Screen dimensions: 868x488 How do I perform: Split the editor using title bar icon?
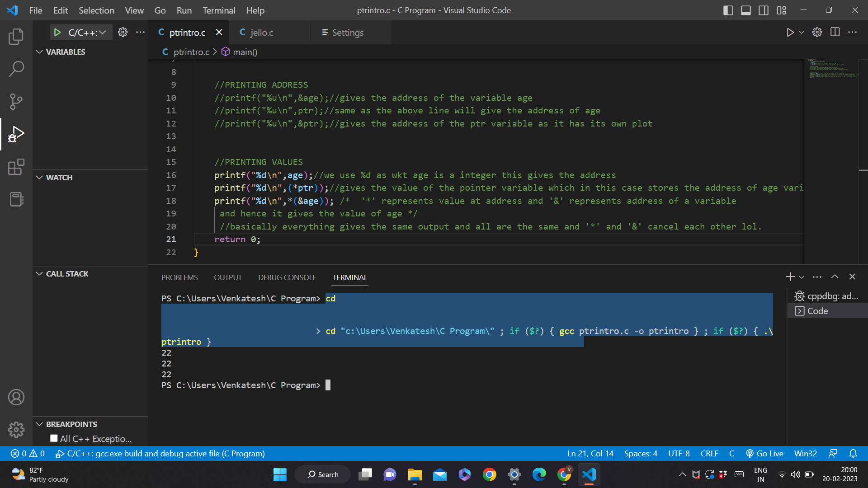pyautogui.click(x=835, y=32)
